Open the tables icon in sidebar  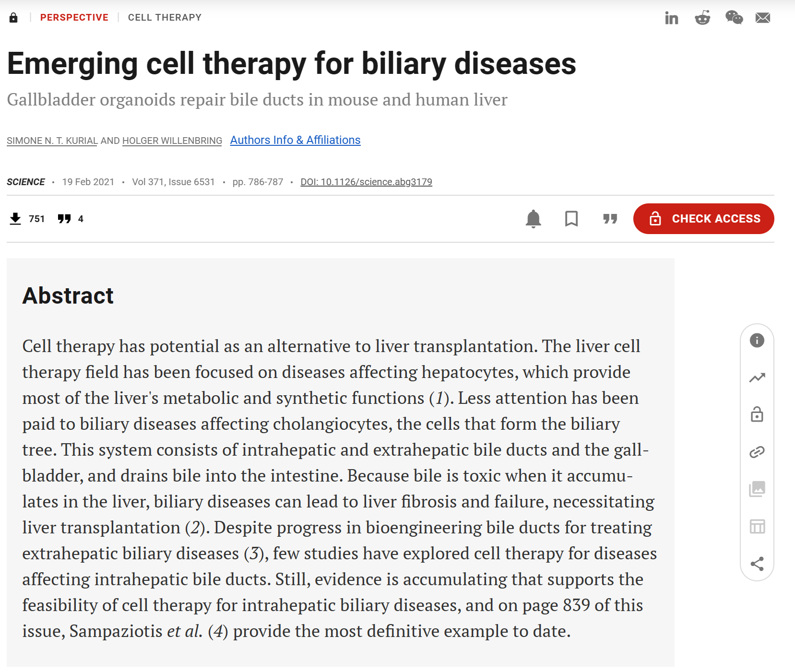point(757,527)
